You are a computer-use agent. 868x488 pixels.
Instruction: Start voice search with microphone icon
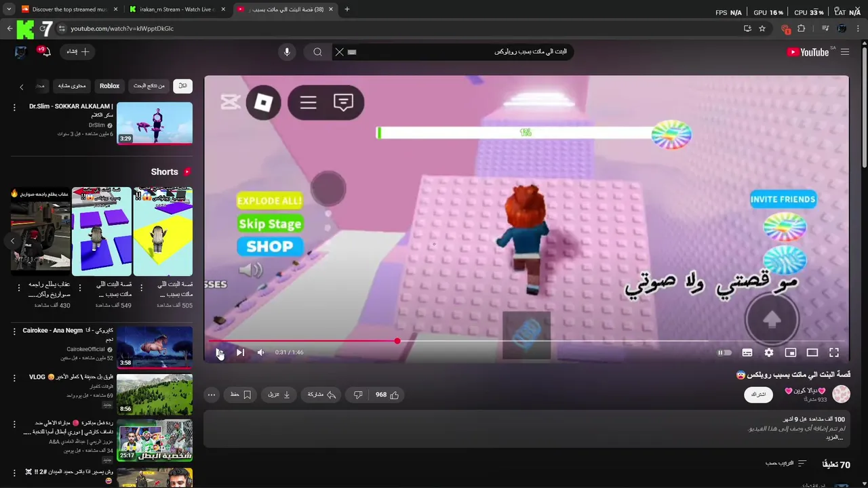tap(287, 52)
